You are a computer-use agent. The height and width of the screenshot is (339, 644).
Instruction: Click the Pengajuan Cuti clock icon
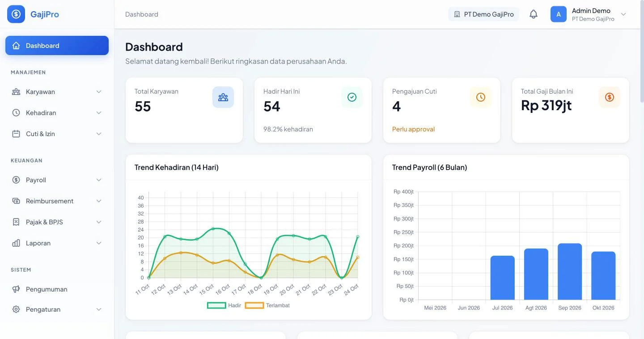coord(481,97)
